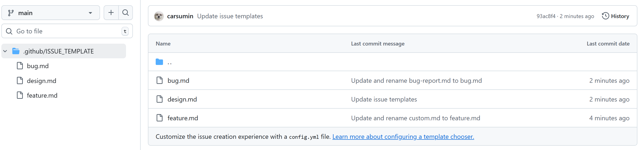Open commit hash 93ac8f4
Screen dimensions: 644x150
coord(546,16)
